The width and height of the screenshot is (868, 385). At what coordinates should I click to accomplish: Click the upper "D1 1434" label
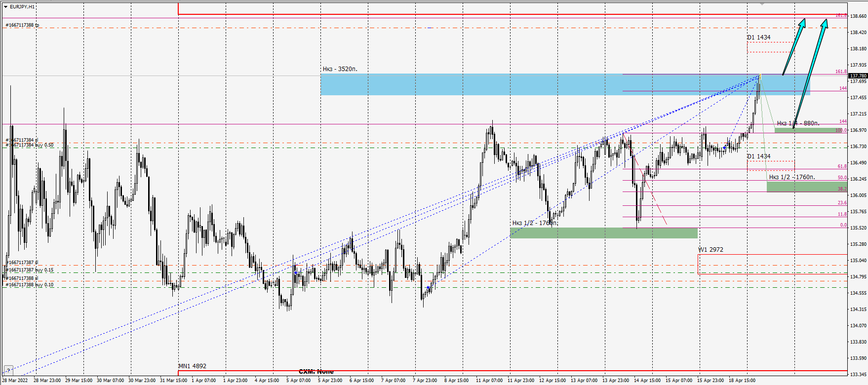pos(758,38)
